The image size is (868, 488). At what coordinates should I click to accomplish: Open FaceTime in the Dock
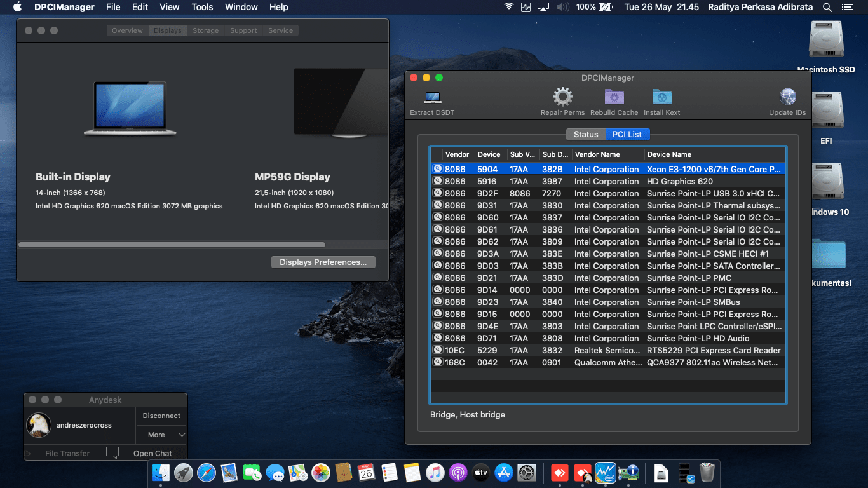pyautogui.click(x=252, y=473)
